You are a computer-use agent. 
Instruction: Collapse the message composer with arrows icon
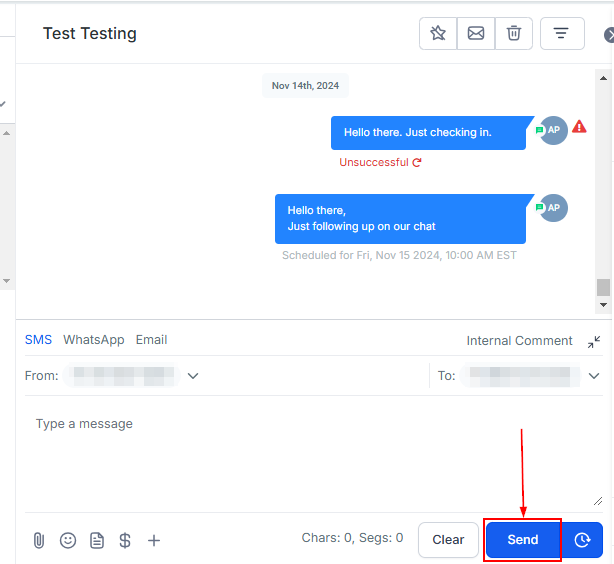point(594,342)
